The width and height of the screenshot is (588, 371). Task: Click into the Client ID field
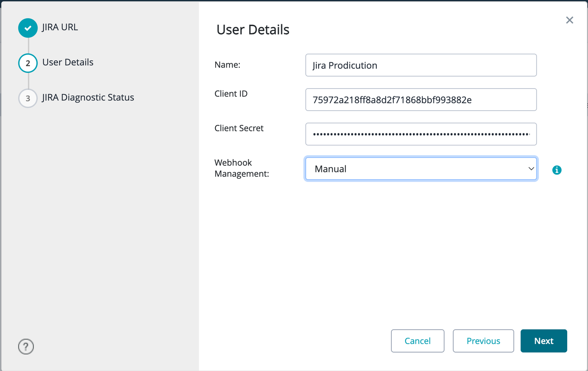[421, 100]
